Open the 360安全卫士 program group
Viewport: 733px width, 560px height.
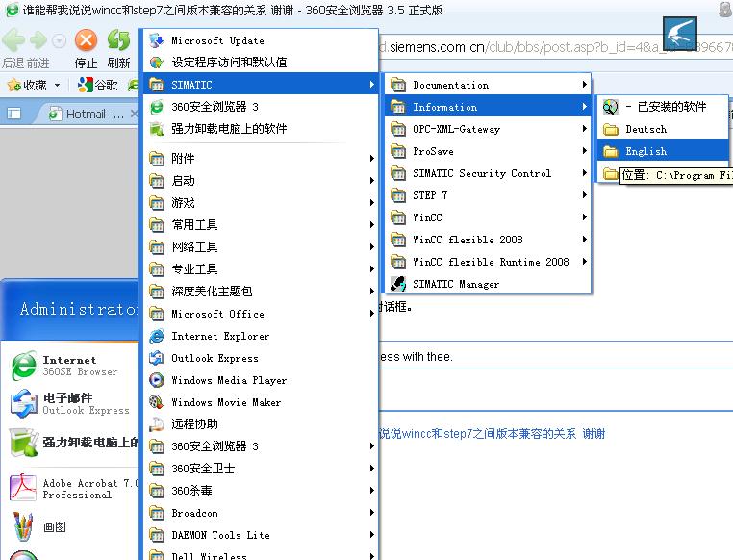261,469
